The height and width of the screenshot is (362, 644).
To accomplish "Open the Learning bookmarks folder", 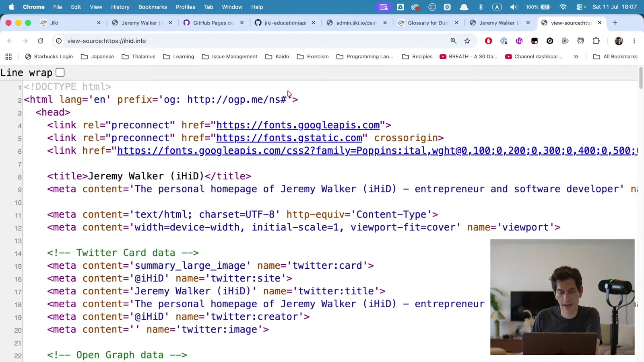I will [179, 57].
